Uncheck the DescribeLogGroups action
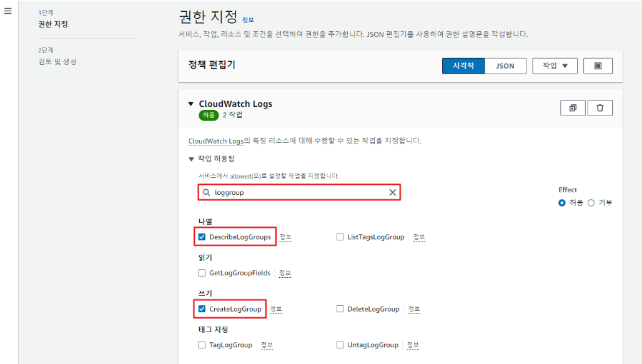The image size is (642, 364). [x=202, y=237]
